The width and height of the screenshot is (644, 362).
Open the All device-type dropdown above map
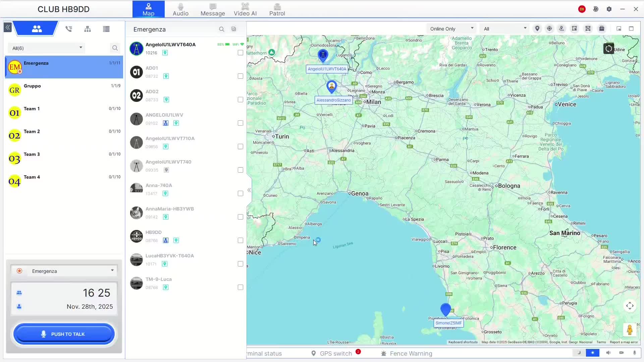click(x=505, y=29)
